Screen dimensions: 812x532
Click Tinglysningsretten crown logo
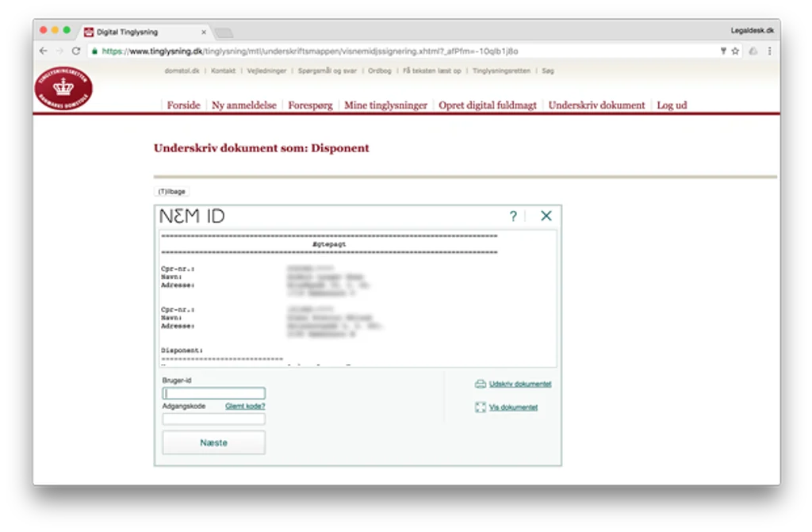point(63,88)
